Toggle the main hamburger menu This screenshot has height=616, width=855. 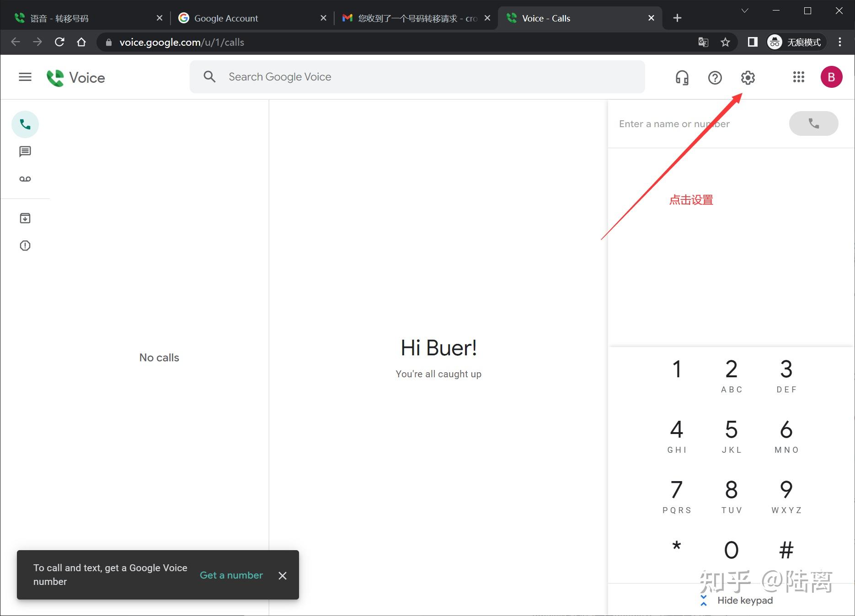click(x=25, y=77)
